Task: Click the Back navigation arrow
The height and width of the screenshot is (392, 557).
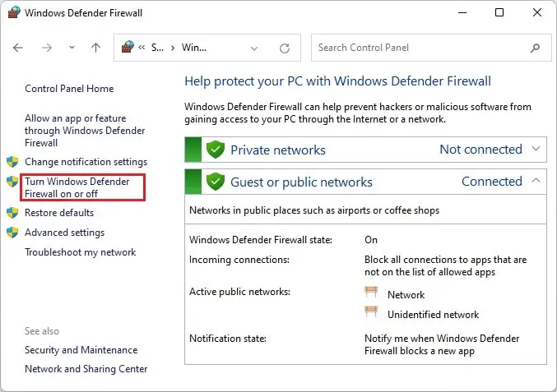Action: coord(18,48)
